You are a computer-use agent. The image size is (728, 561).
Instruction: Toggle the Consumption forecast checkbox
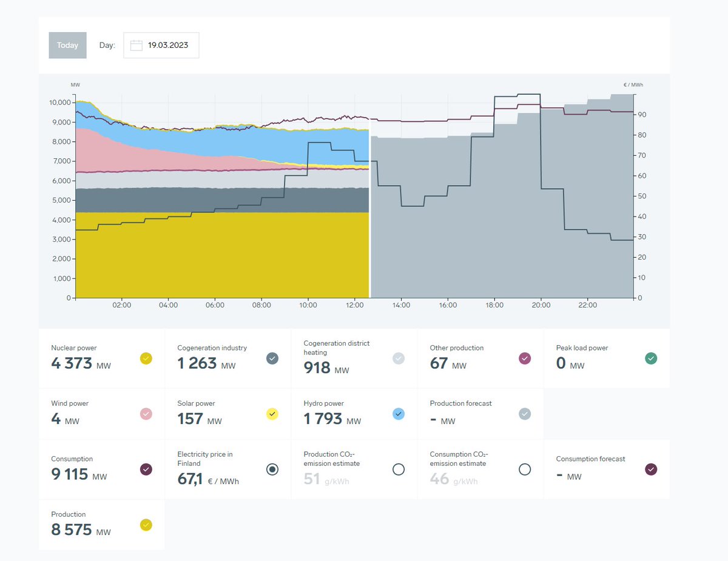click(651, 469)
